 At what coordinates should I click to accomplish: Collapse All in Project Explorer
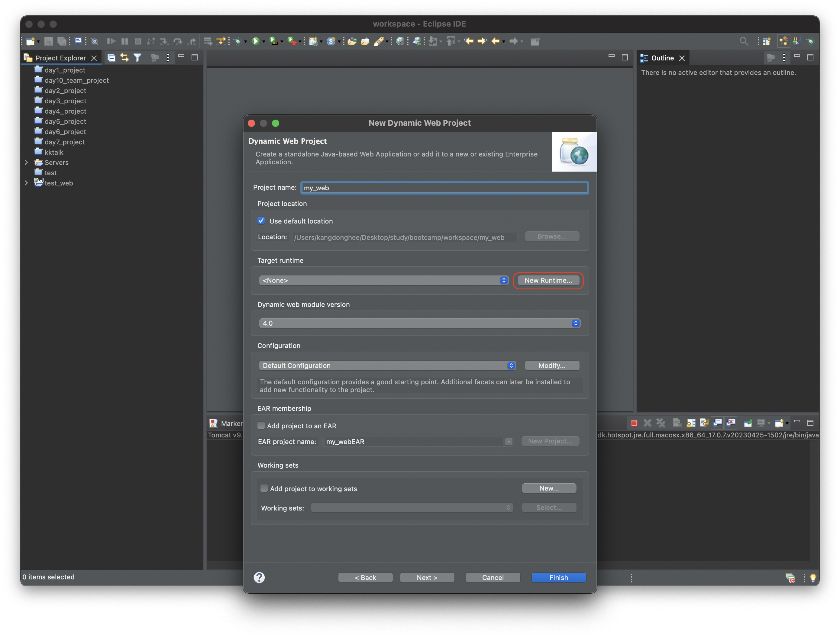[111, 58]
